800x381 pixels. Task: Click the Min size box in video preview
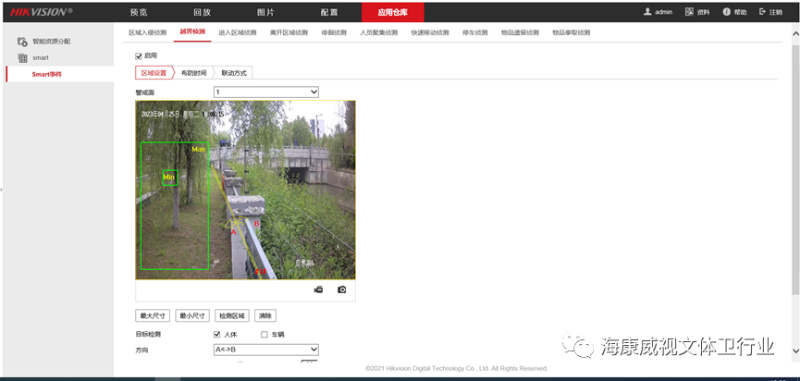pyautogui.click(x=170, y=177)
